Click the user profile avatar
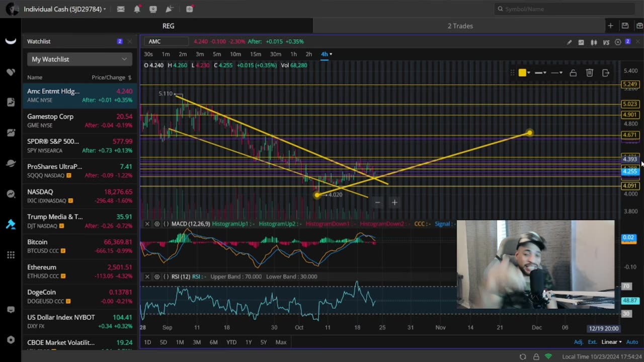644x362 pixels. pos(12,9)
